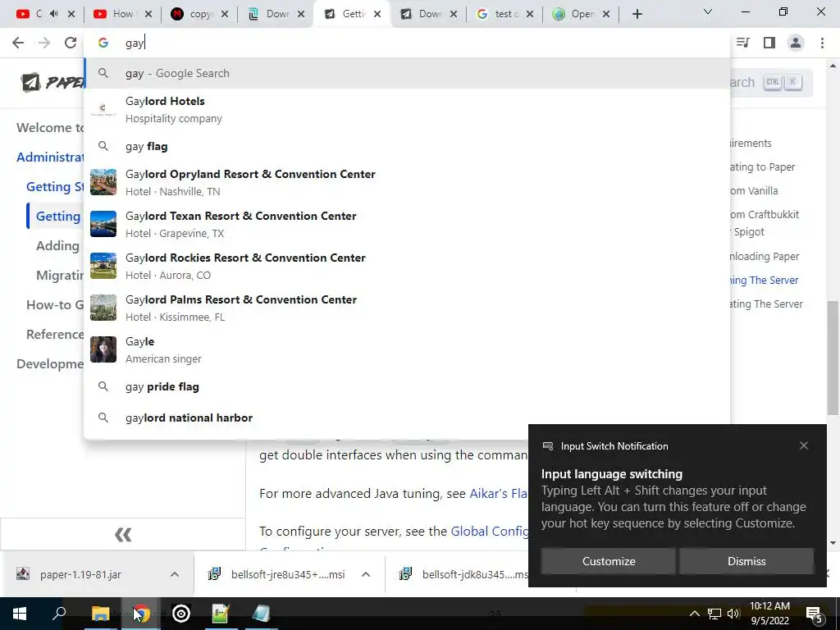The image size is (840, 630).
Task: Close the 'copy' tab
Action: (x=225, y=15)
